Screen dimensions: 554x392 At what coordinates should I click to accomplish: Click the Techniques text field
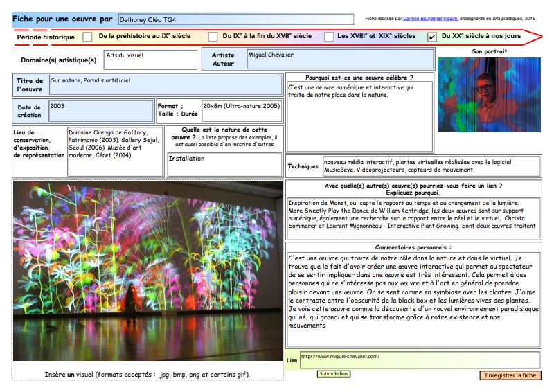coord(431,166)
